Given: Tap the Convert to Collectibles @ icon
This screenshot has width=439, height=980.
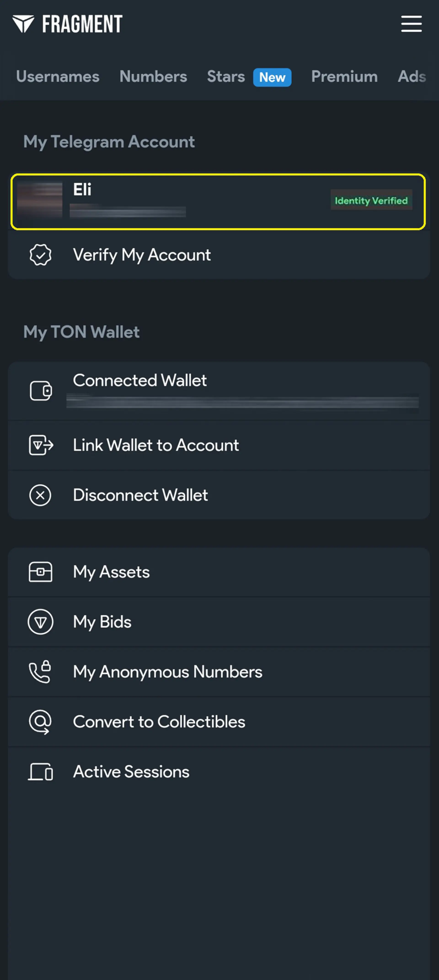Looking at the screenshot, I should click(40, 722).
